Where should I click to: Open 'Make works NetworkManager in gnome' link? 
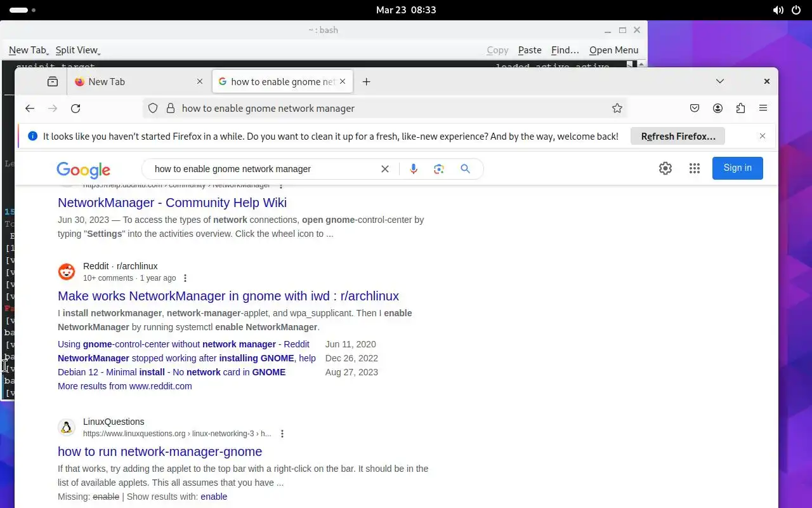coord(228,296)
